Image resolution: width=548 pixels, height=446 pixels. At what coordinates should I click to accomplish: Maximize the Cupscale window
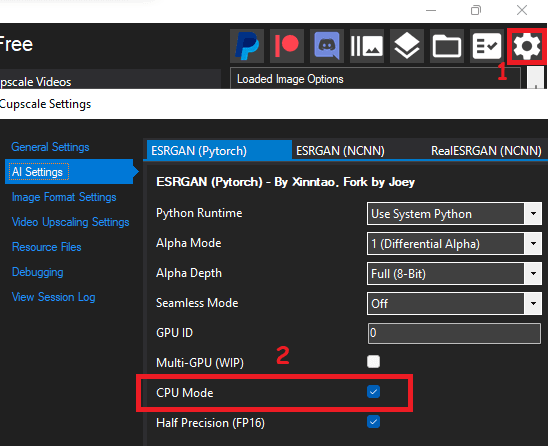(x=476, y=10)
